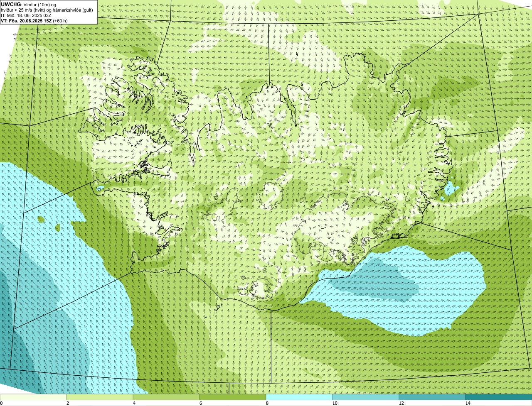Click the darkest teal swatch above 14 m/s

click(499, 397)
